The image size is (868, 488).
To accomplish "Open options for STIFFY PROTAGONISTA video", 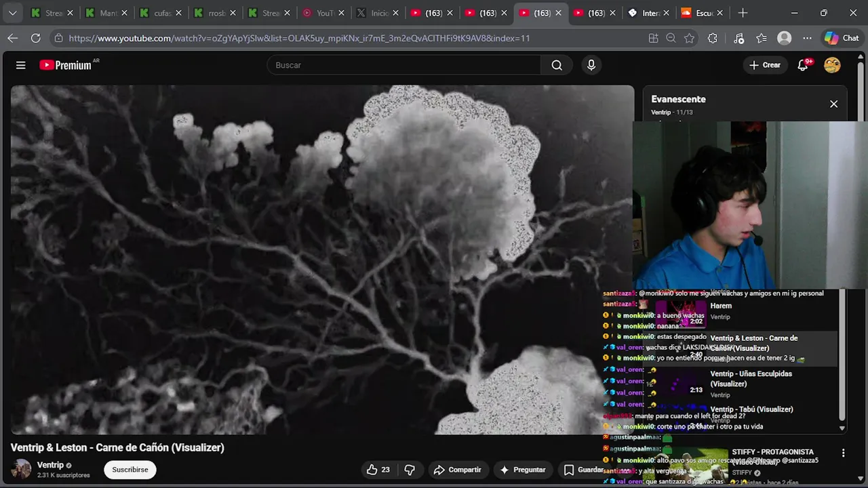I will point(843,453).
